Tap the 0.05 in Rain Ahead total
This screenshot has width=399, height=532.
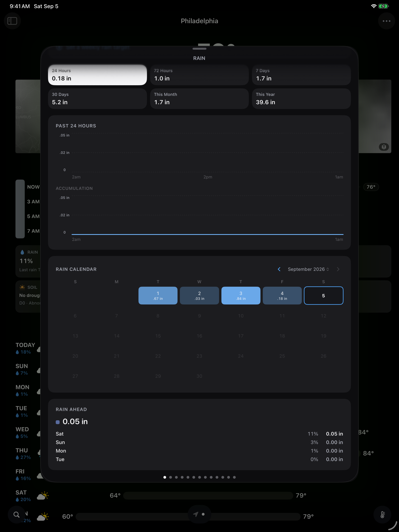75,422
